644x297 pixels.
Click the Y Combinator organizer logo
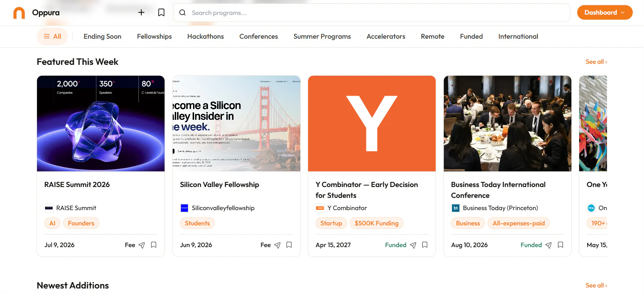click(320, 208)
